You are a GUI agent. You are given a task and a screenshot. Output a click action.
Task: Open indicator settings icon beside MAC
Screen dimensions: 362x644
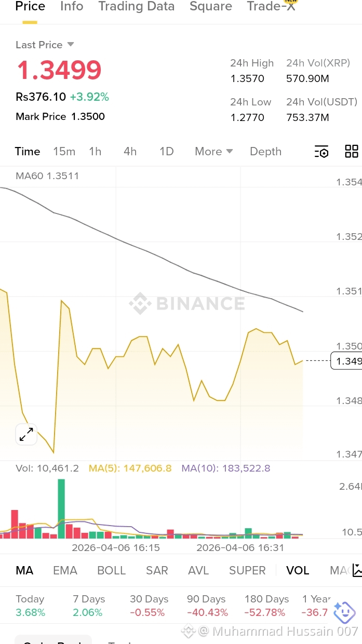pyautogui.click(x=357, y=570)
